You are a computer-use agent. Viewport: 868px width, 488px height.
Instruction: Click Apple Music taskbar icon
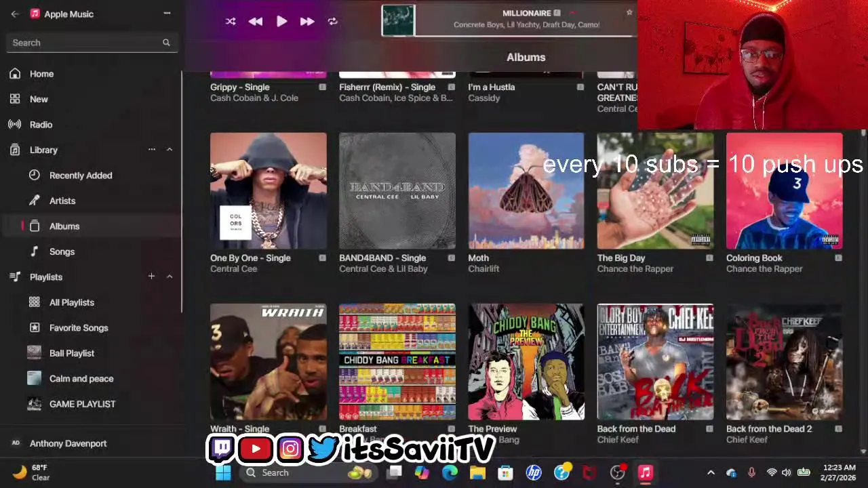point(646,472)
